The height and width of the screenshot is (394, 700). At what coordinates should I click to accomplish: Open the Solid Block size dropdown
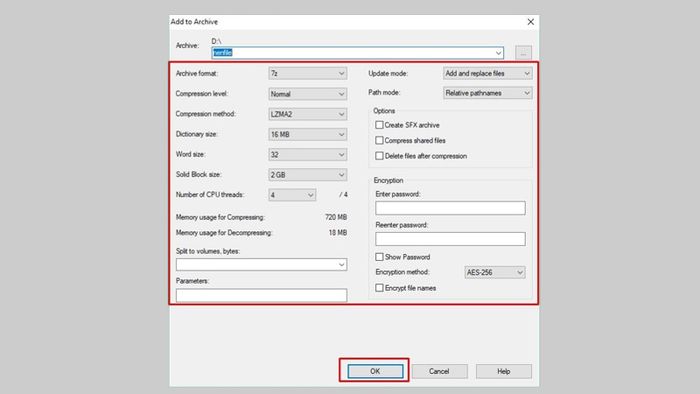point(308,174)
